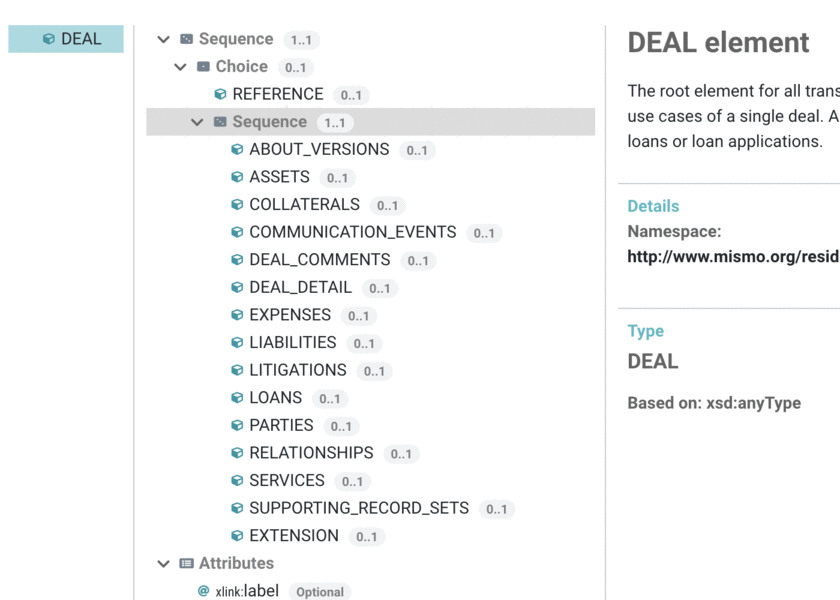Select the ASSETS element icon
Image resolution: width=840 pixels, height=600 pixels.
coord(236,177)
